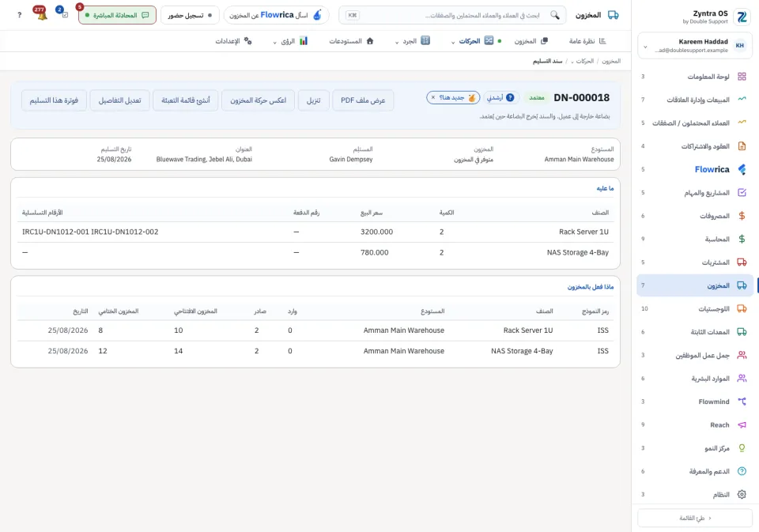Click the أرشدني guide button
This screenshot has height=532, width=759.
click(x=500, y=98)
